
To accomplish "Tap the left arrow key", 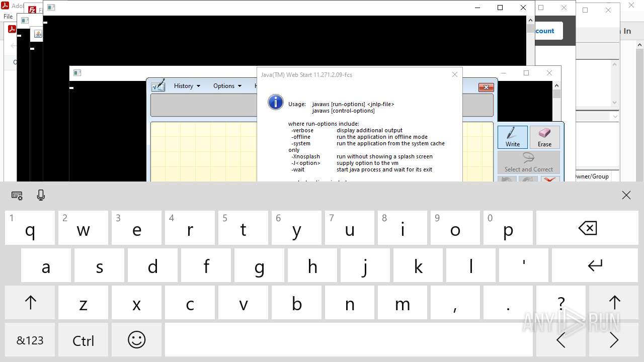I will click(x=560, y=340).
